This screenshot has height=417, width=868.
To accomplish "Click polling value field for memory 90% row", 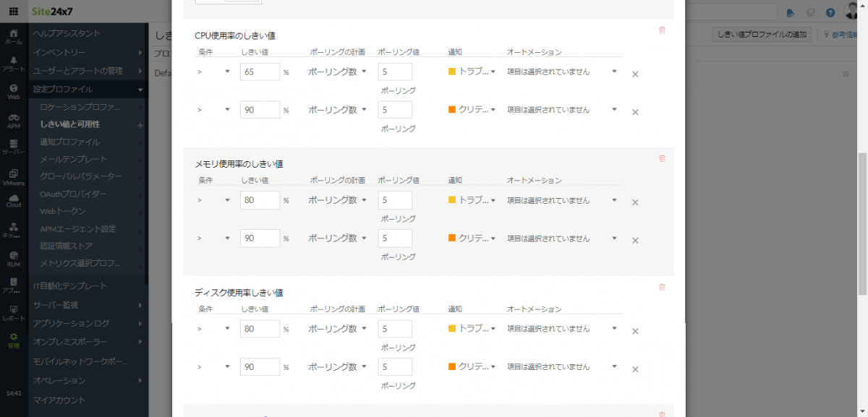I will click(395, 238).
